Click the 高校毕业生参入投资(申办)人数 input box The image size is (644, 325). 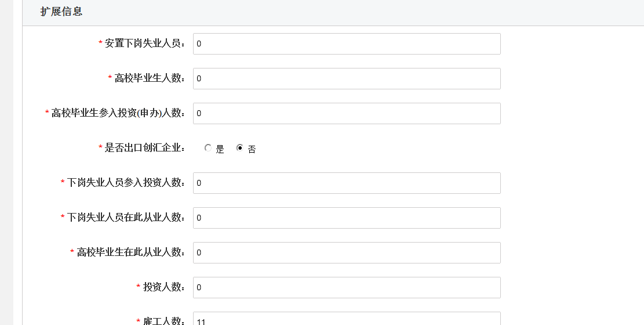[x=347, y=113]
